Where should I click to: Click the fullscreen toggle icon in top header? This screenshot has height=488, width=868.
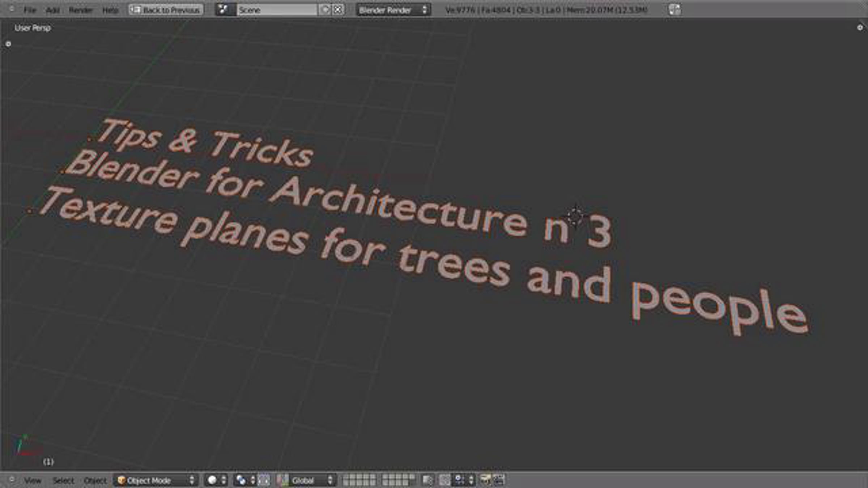[675, 10]
